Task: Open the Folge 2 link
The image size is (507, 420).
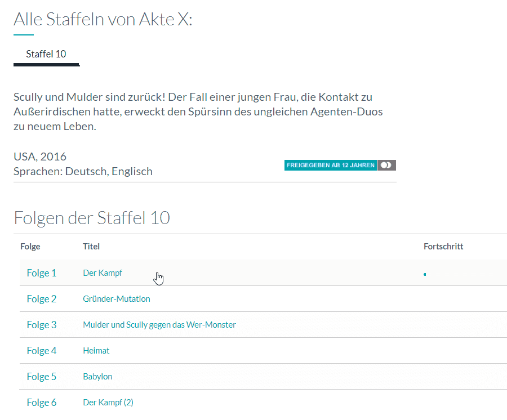Action: 41,299
